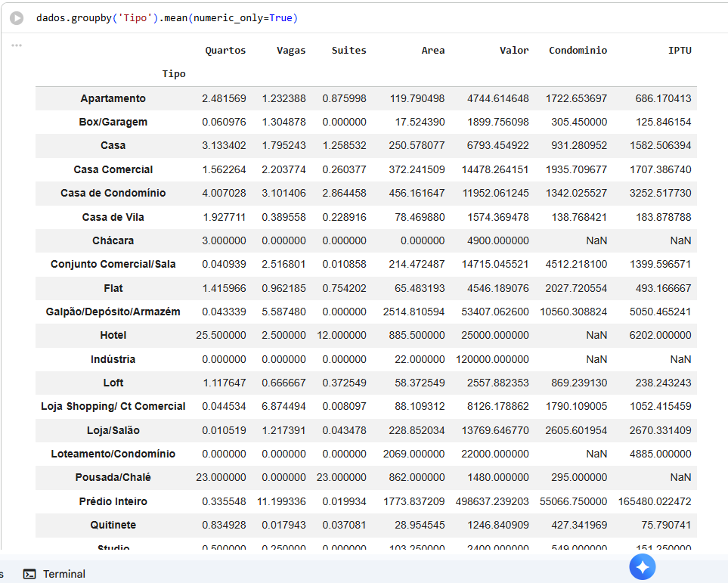Click the Tipo index label
Viewport: 728px width, 583px height.
(174, 74)
